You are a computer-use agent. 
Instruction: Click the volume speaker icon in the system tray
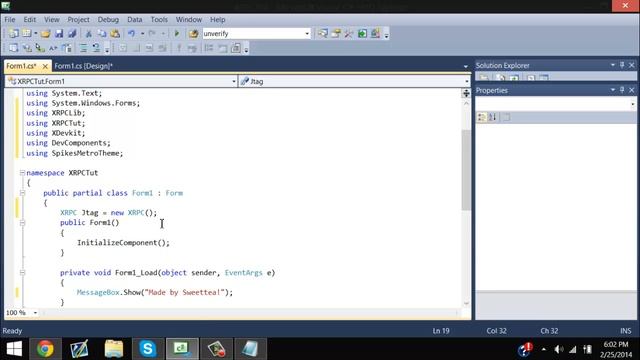(x=559, y=349)
